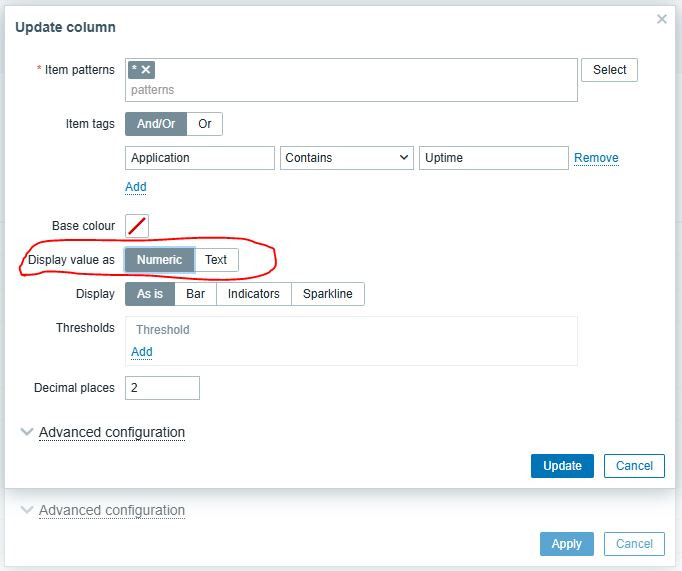Open the Contains operator dropdown
The height and width of the screenshot is (571, 682).
click(x=347, y=158)
